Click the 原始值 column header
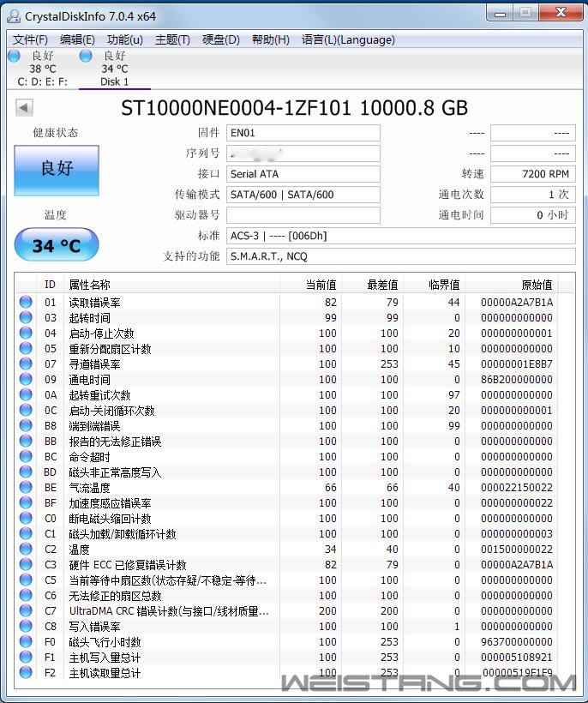Screen dimensions: 588x703 coord(512,285)
